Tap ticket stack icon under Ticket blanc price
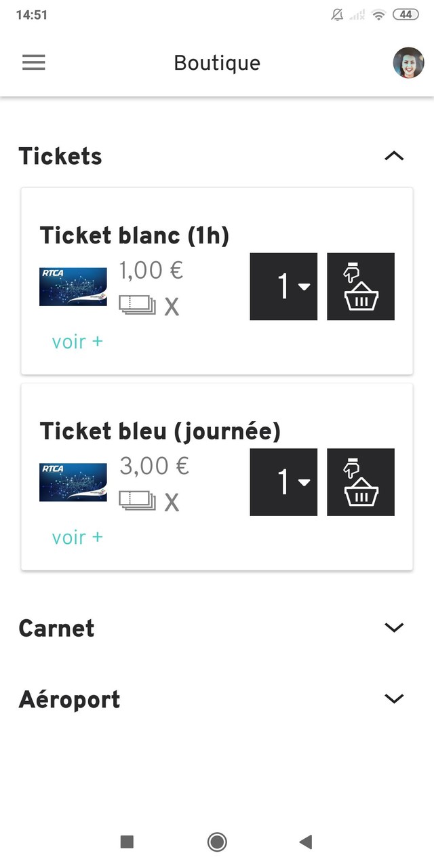This screenshot has height=868, width=434. point(137,305)
